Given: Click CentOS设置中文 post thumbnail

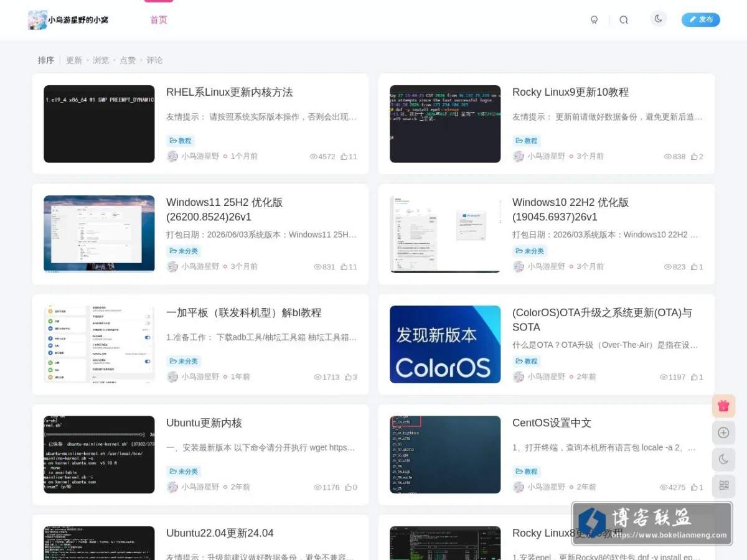Looking at the screenshot, I should (445, 454).
